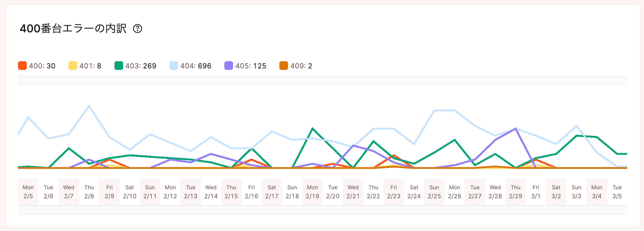Toggle the 401 error series legend
The image size is (644, 231).
coord(85,66)
